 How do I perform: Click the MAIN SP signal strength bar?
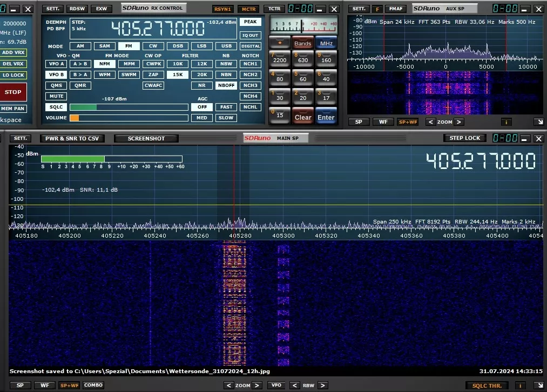point(112,159)
